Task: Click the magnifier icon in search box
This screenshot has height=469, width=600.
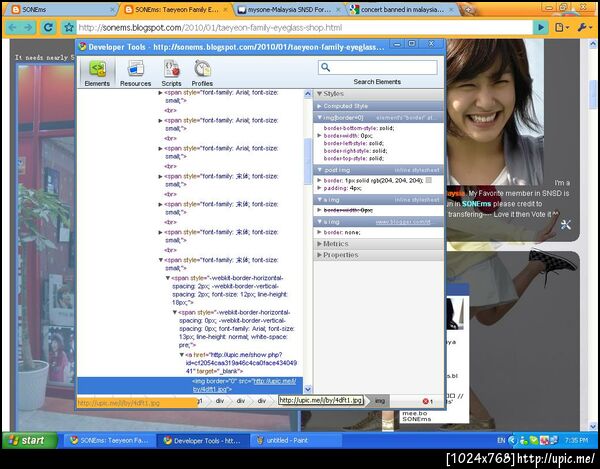Action: [x=325, y=67]
